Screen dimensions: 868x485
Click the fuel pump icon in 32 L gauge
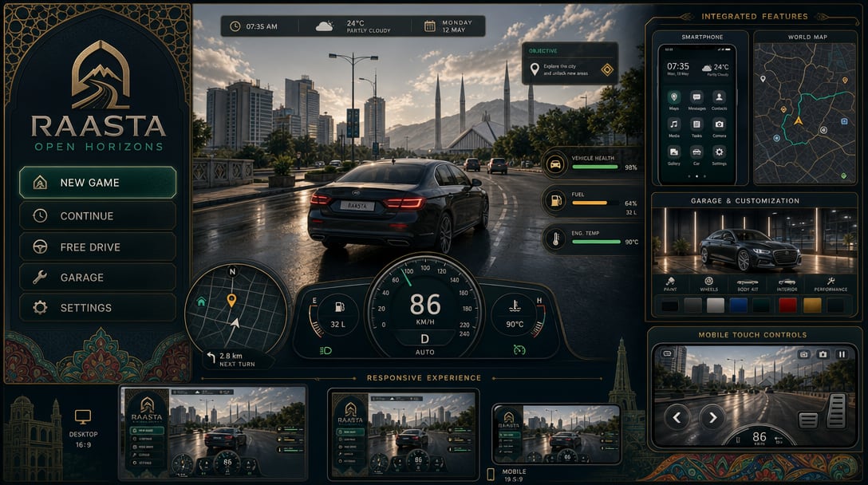click(x=339, y=307)
